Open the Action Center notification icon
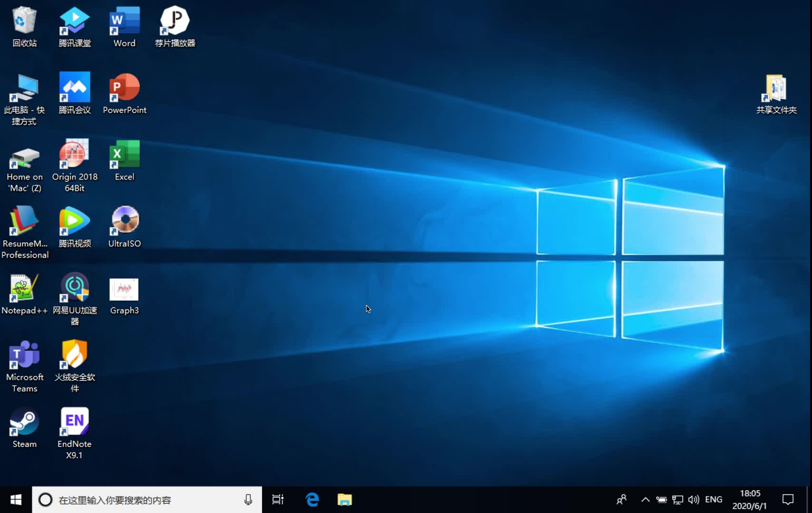 point(788,500)
